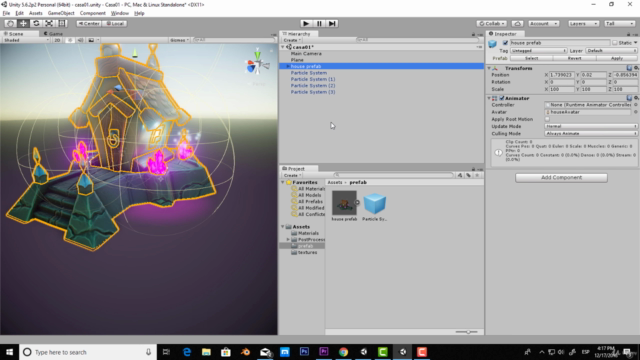Select the Move tool
Image resolution: width=640 pixels, height=360 pixels.
click(x=23, y=24)
